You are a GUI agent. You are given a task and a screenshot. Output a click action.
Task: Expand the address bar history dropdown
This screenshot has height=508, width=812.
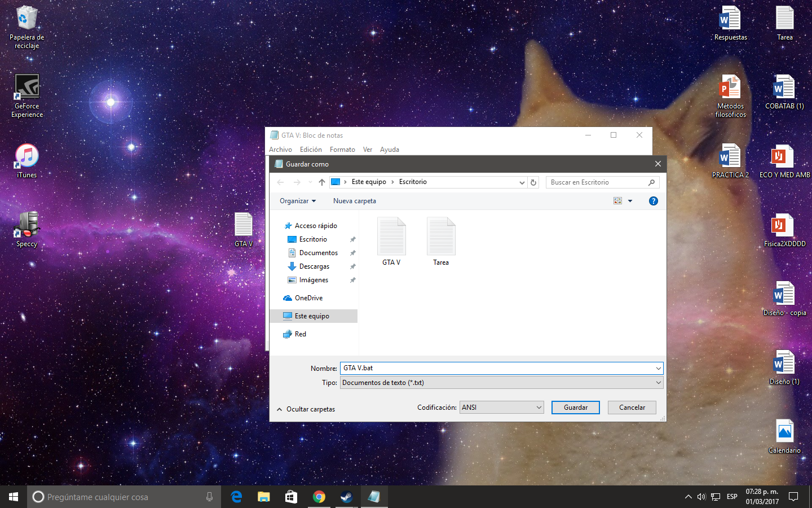click(x=522, y=182)
